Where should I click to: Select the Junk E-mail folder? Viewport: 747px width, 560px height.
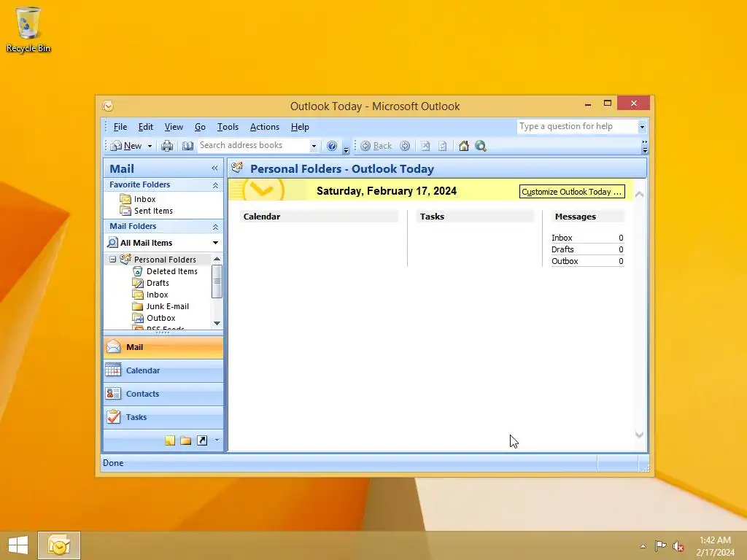[168, 306]
